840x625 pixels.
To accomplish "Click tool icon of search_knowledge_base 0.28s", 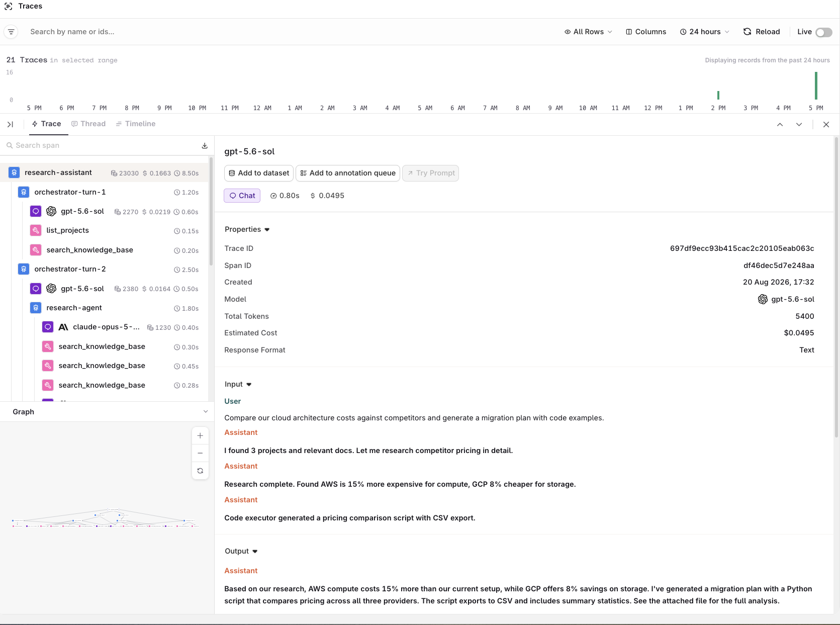I will pyautogui.click(x=48, y=385).
